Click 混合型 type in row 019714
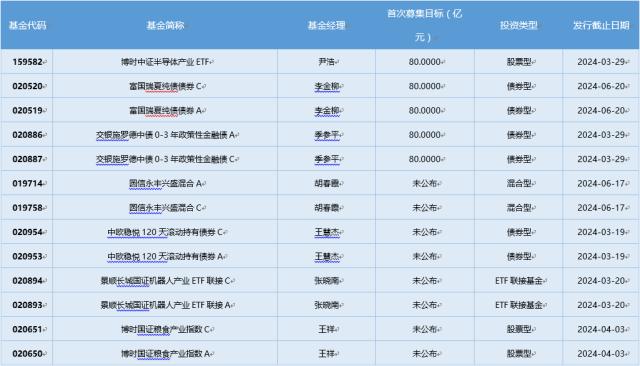This screenshot has width=640, height=366. (x=519, y=184)
